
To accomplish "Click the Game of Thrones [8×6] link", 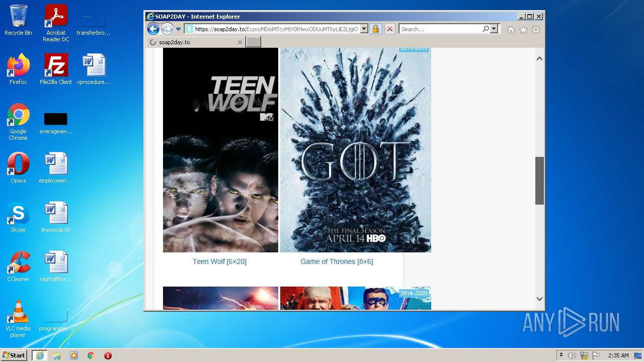I will click(337, 261).
